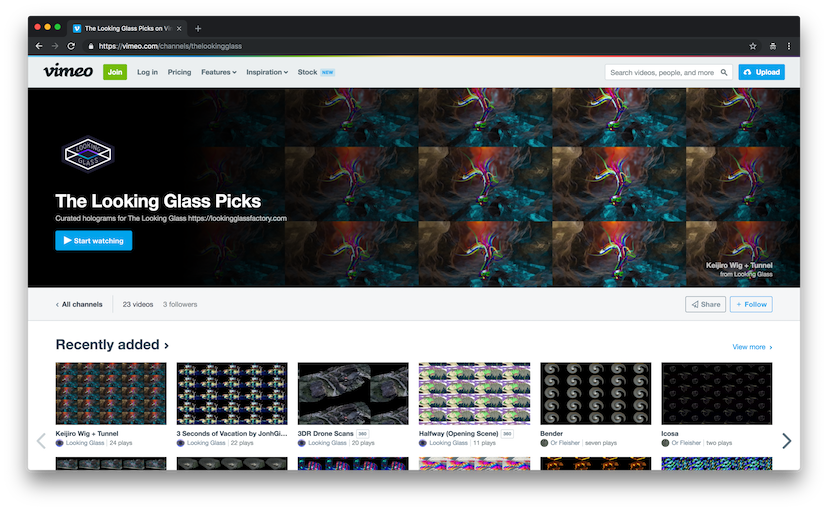
Task: Open Recently added section via its chevron heading
Action: tap(112, 345)
